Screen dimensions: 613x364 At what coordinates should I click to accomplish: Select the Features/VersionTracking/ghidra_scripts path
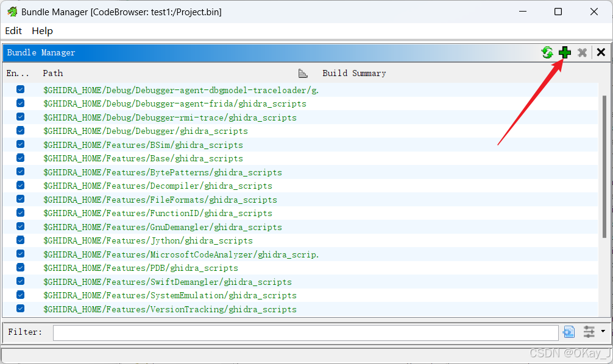tap(169, 309)
